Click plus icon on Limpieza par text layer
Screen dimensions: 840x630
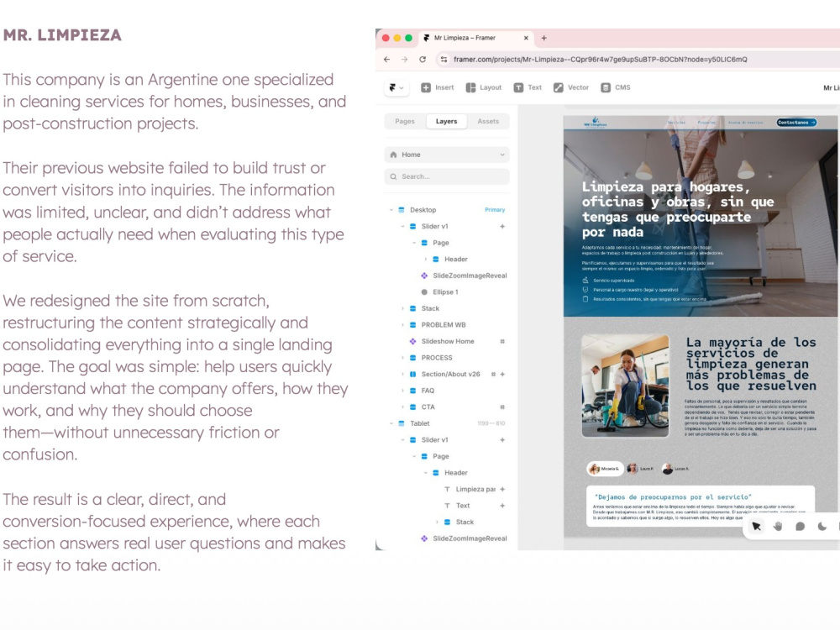(502, 489)
